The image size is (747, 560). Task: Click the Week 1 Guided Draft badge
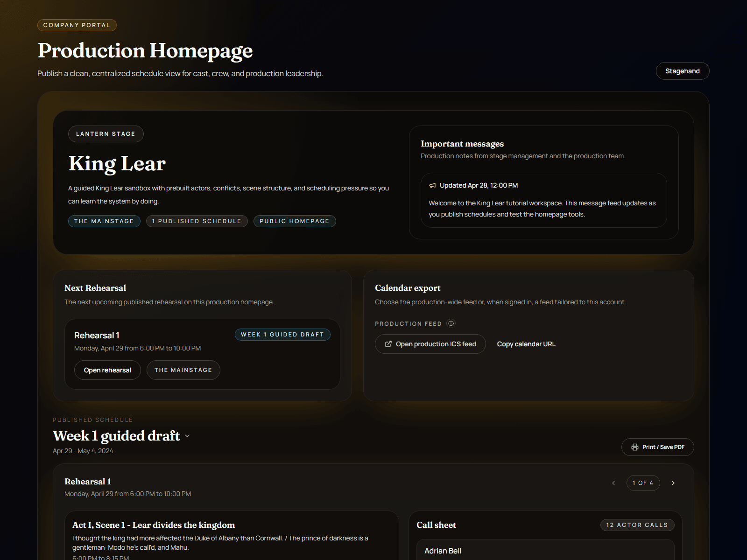(x=282, y=335)
